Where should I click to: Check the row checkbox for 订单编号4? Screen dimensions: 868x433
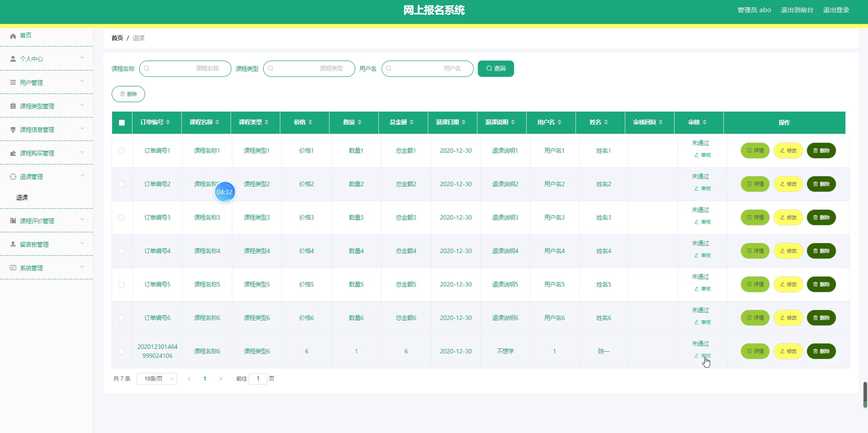point(122,251)
